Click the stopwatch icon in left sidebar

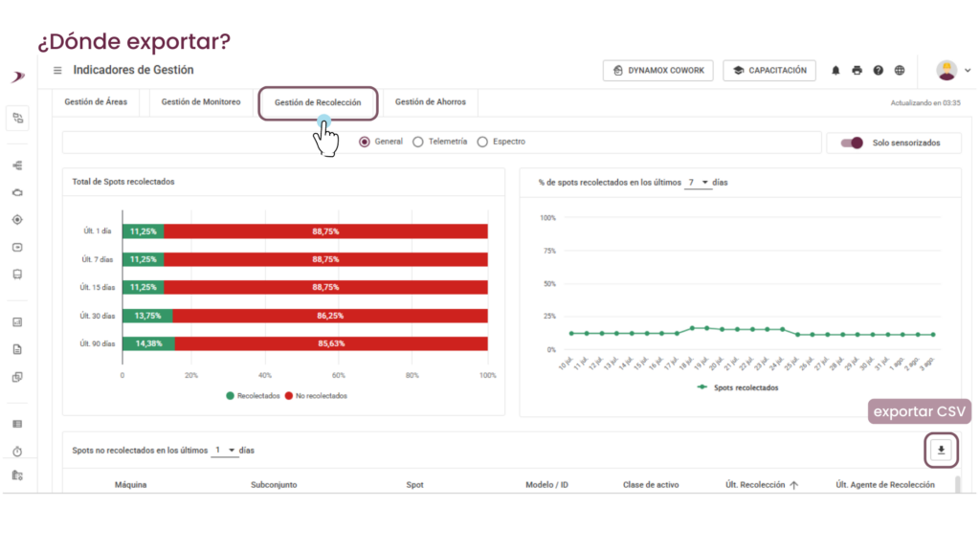tap(17, 452)
